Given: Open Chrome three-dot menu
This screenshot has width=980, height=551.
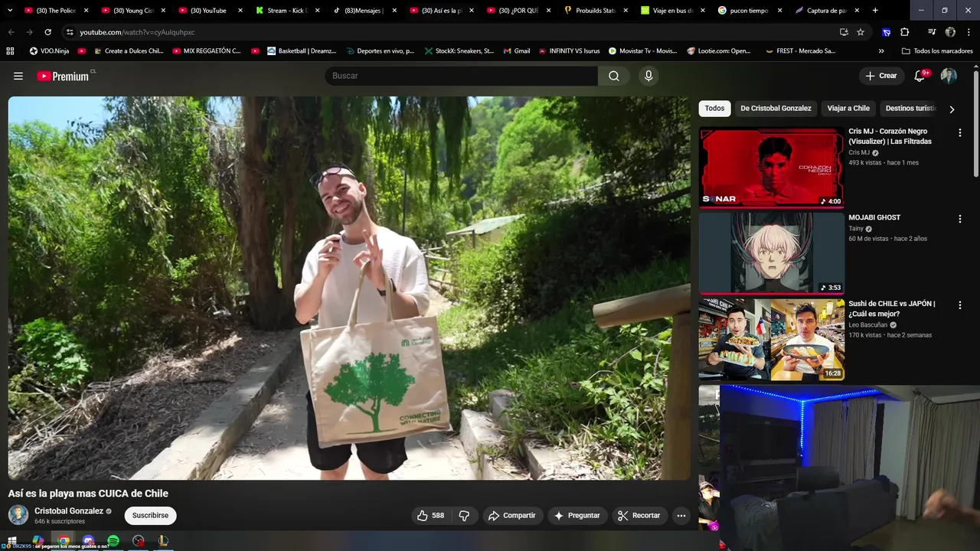Looking at the screenshot, I should [969, 32].
